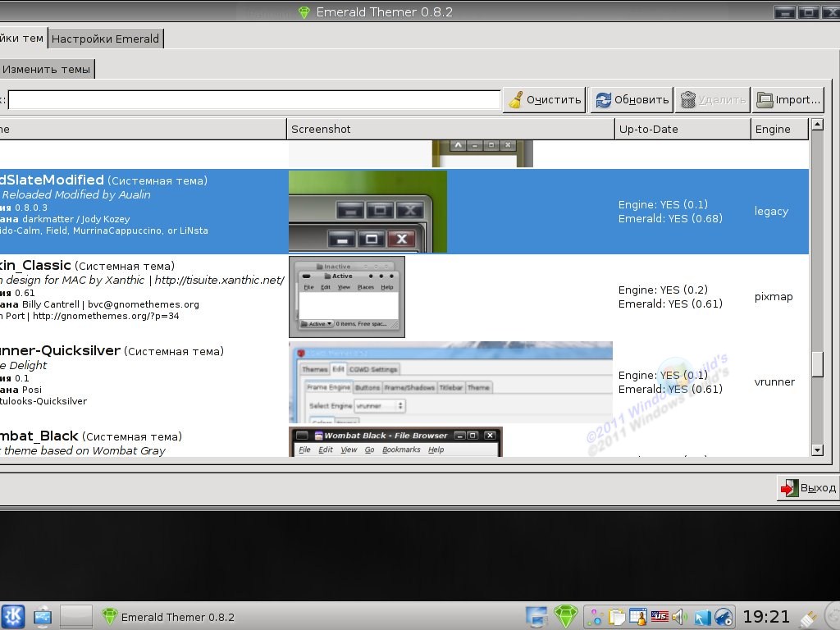Select the dSlateModified theme row

[404, 212]
